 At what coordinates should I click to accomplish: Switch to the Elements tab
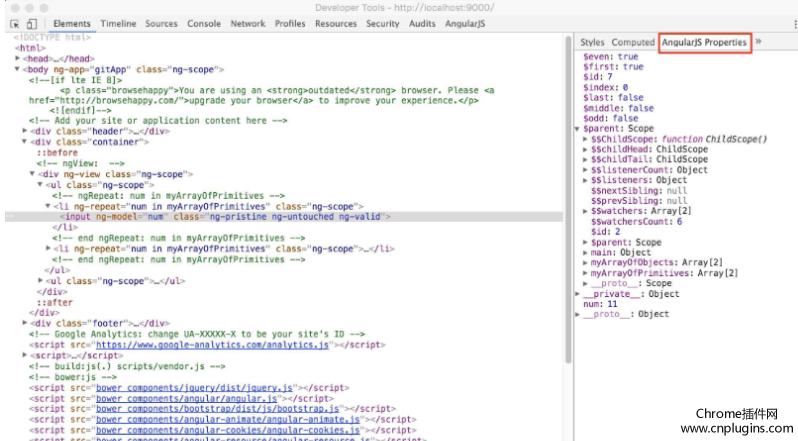pos(72,24)
